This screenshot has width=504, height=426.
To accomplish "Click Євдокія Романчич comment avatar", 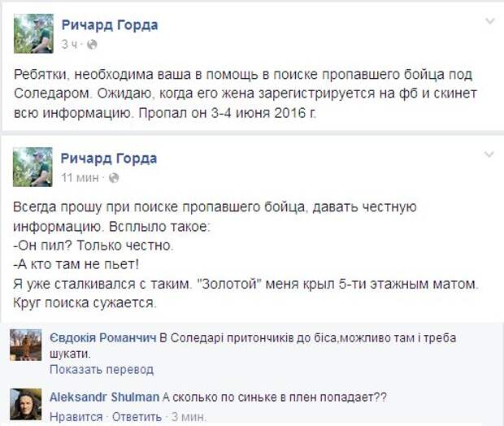I will tap(26, 345).
